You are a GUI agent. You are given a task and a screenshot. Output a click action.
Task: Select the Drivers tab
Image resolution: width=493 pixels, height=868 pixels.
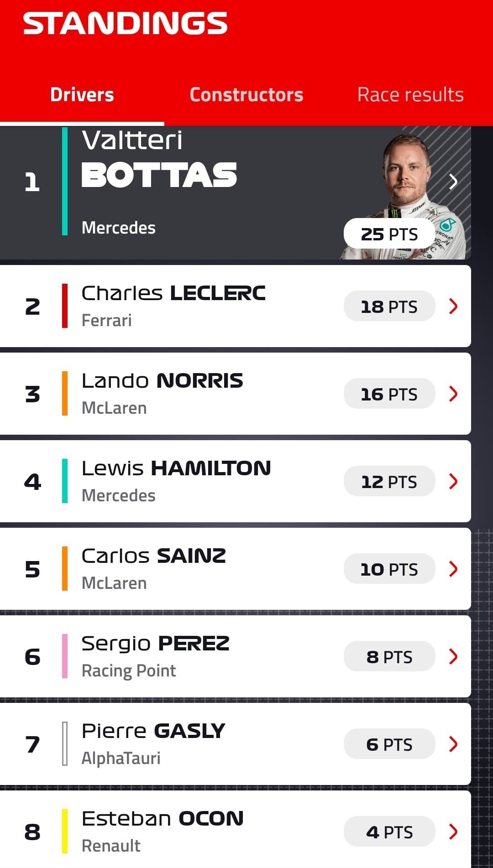point(82,95)
